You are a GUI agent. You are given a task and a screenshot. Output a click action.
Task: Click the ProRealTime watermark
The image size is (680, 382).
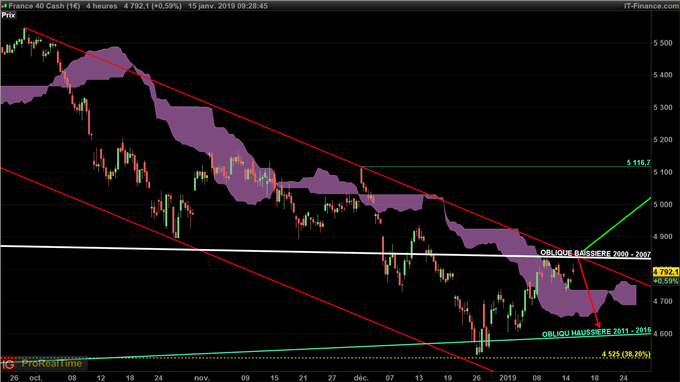52,364
